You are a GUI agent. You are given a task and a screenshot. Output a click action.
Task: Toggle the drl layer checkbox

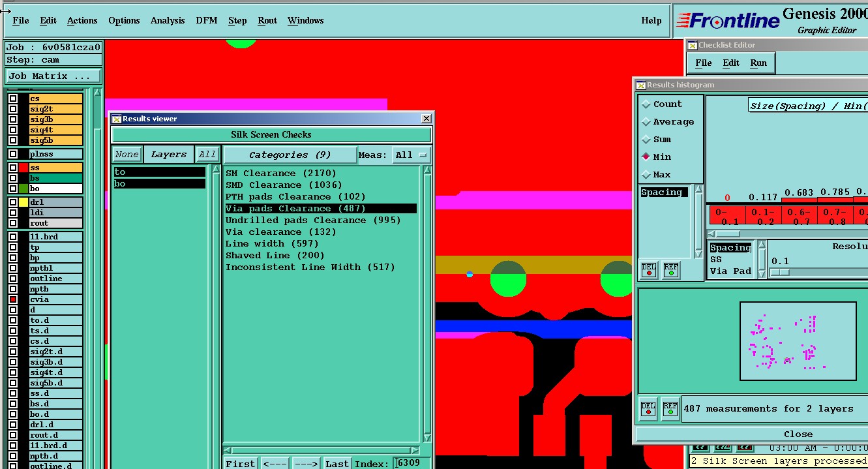pos(13,202)
